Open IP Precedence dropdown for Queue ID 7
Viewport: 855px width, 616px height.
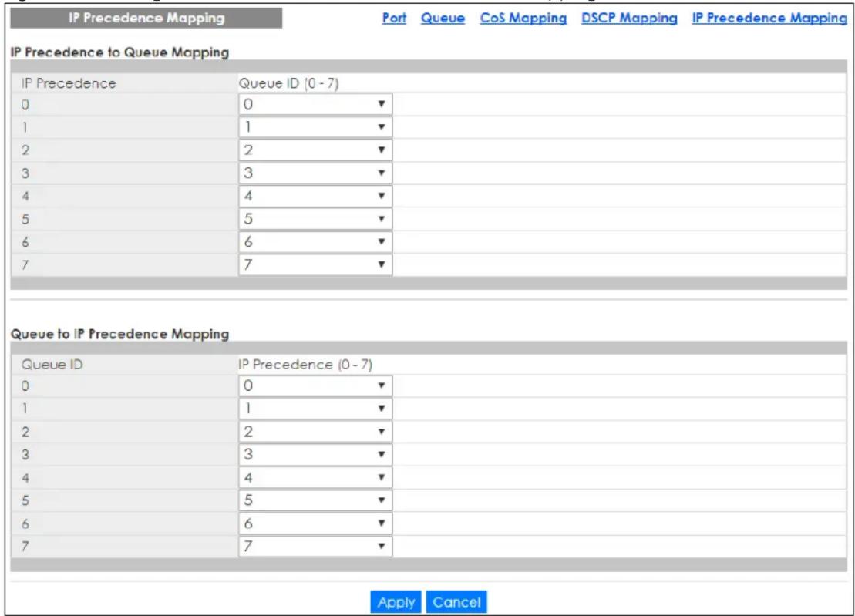coord(315,546)
